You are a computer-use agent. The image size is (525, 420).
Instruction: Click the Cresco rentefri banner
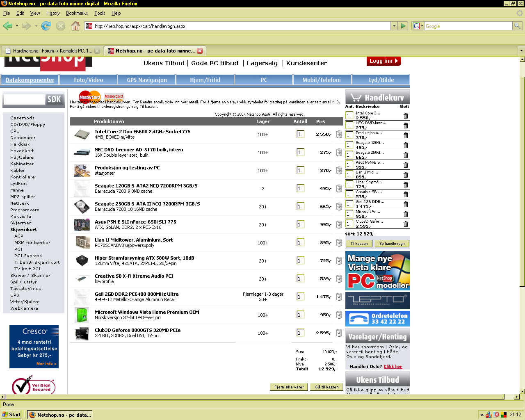(x=34, y=347)
